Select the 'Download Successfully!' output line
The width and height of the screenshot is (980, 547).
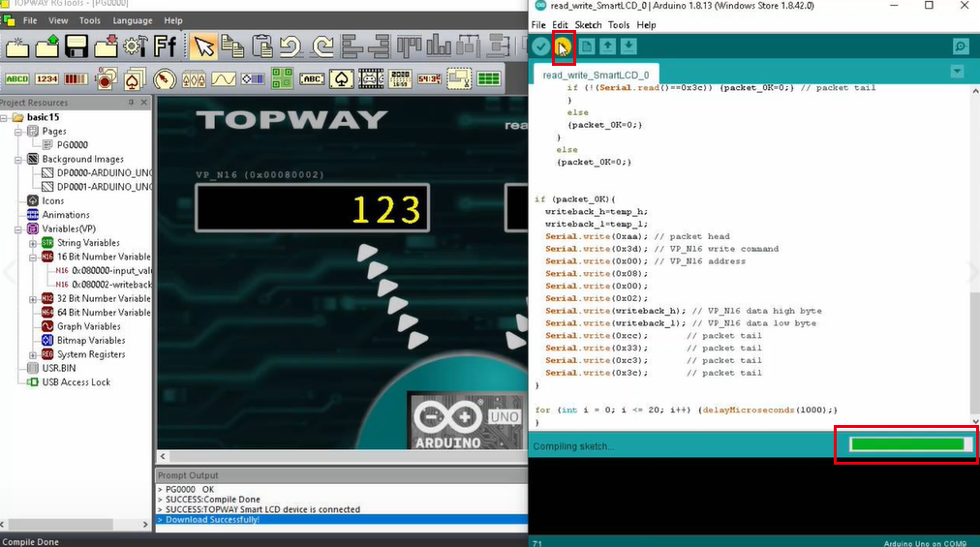click(x=341, y=520)
